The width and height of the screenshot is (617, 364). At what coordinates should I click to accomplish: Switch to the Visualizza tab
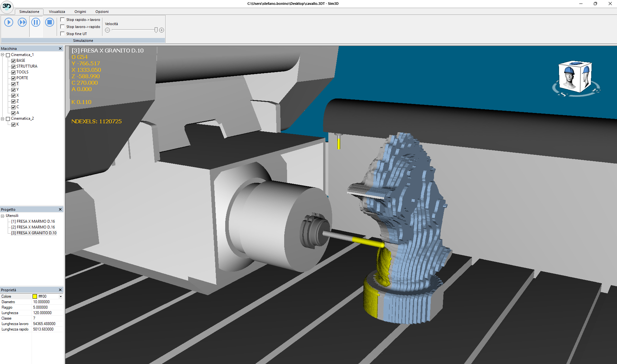(x=57, y=12)
